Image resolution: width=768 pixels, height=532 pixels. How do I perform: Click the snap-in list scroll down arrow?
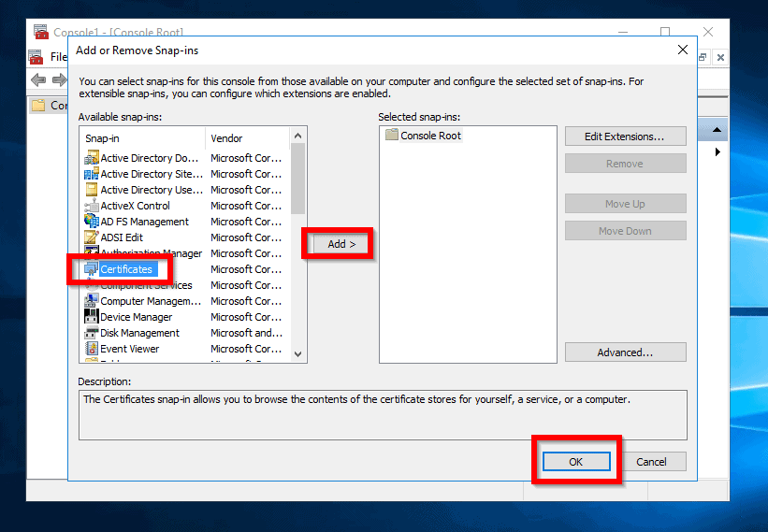(297, 353)
